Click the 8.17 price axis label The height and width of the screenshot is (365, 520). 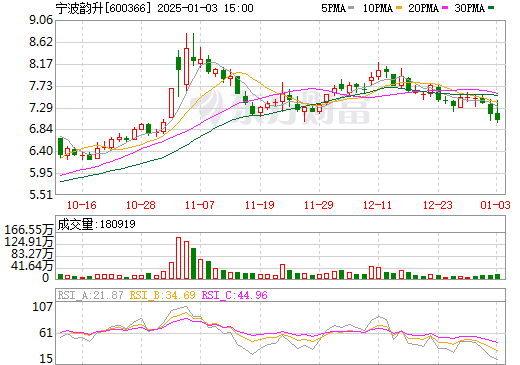(41, 64)
